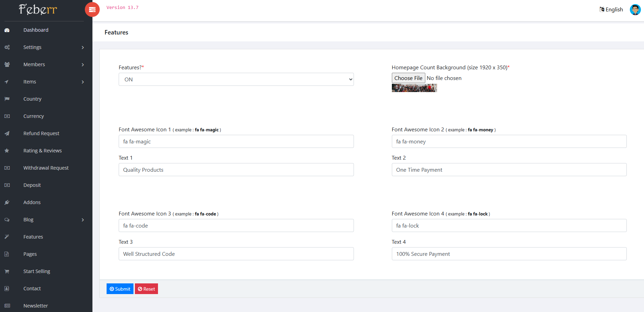The image size is (644, 312).
Task: Submit the features form
Action: coord(120,289)
